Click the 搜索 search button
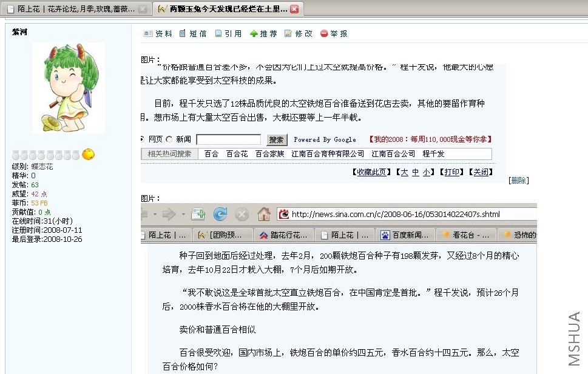 pos(277,140)
